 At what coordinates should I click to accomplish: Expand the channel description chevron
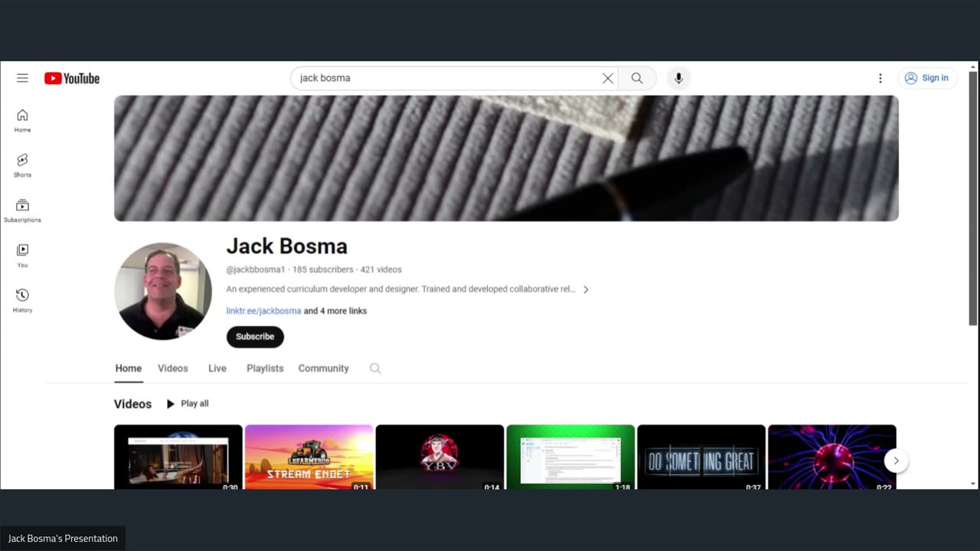[x=586, y=289]
